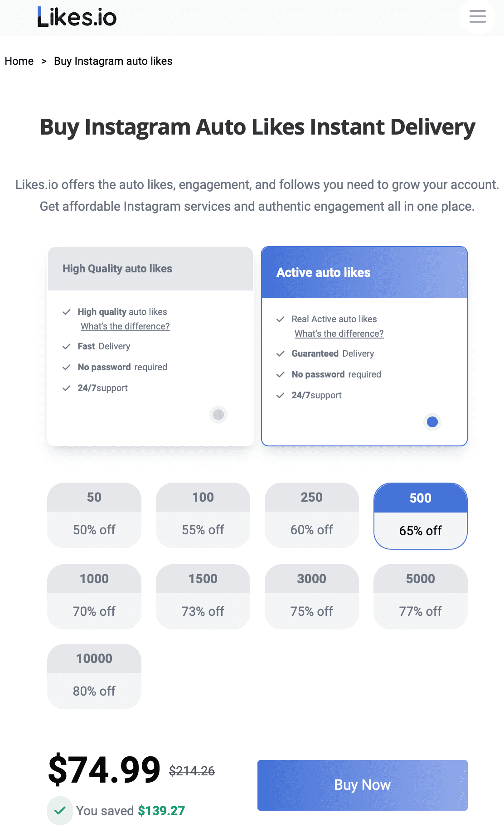Select the 10000 likes package
The width and height of the screenshot is (504, 832).
(94, 677)
